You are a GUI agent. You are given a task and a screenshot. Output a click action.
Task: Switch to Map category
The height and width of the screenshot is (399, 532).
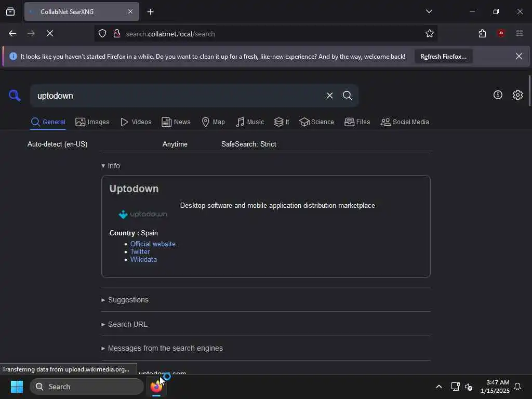(x=213, y=122)
